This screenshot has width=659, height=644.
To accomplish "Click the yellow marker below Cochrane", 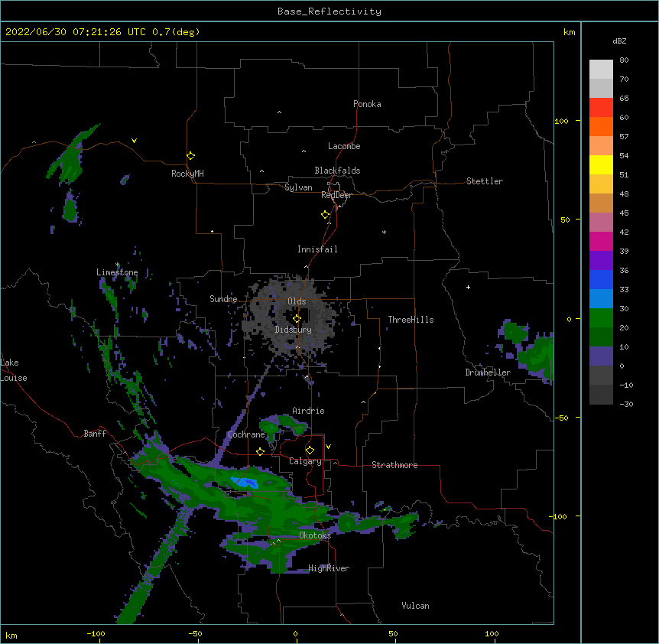I will [x=260, y=451].
